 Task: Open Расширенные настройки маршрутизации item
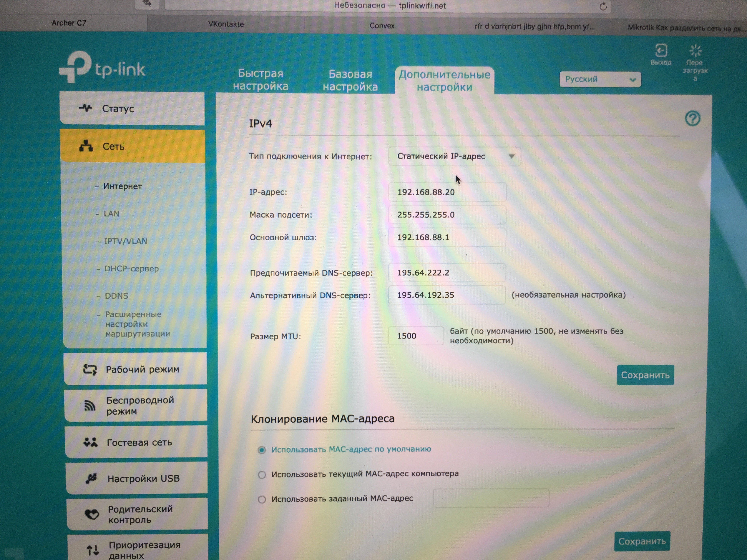point(137,324)
